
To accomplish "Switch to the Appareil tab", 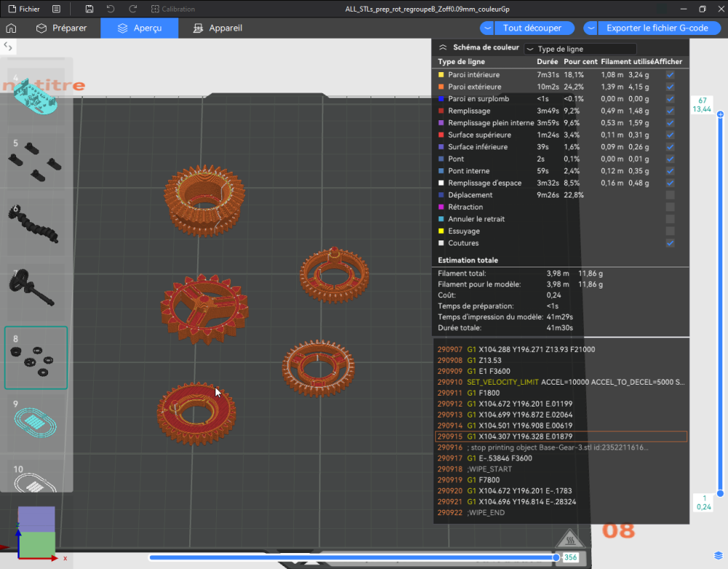I will (x=218, y=28).
